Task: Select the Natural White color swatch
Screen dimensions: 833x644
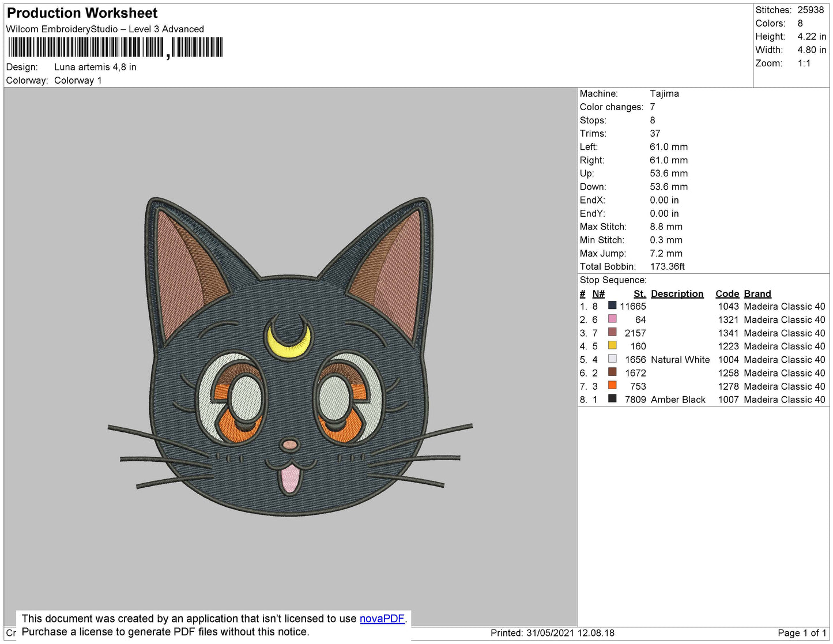Action: click(612, 359)
